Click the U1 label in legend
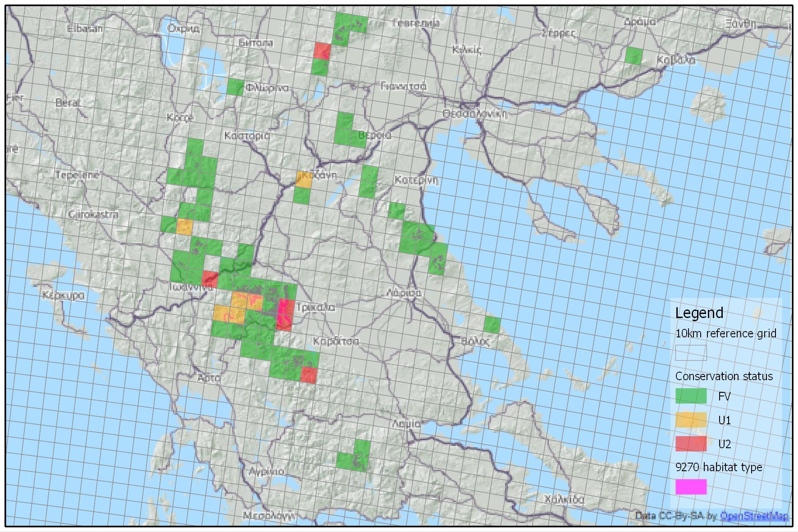 coord(724,420)
